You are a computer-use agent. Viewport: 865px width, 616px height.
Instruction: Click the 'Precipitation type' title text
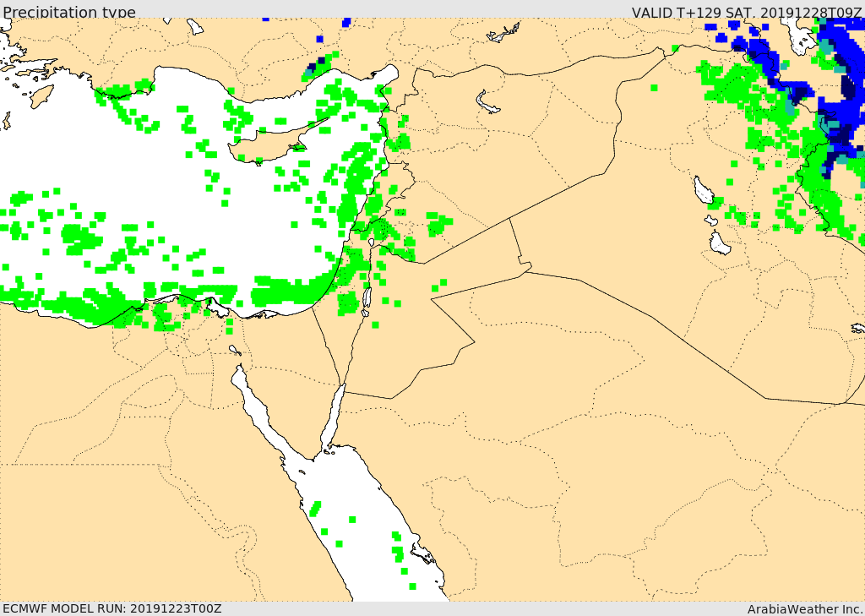[69, 12]
